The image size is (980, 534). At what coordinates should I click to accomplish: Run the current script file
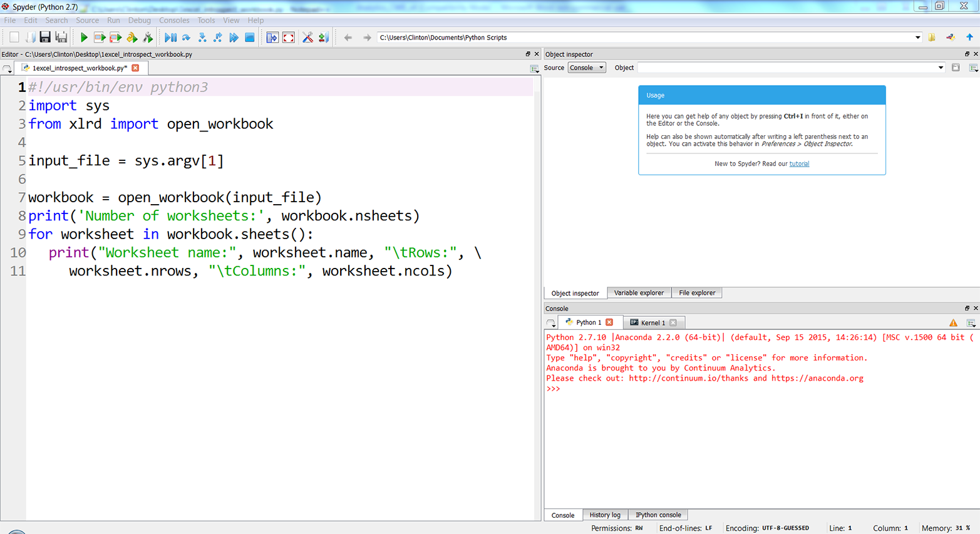84,37
